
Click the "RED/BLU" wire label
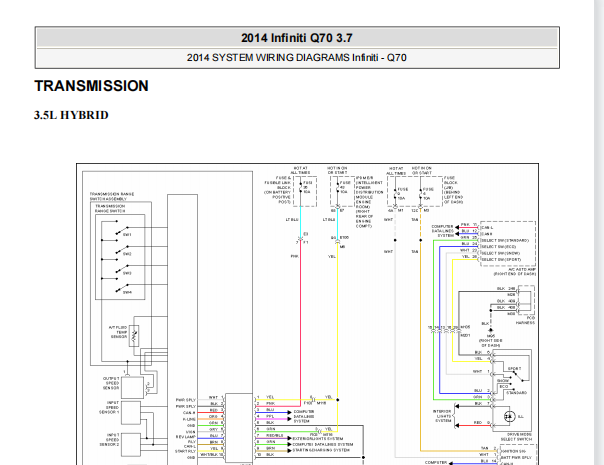click(275, 435)
